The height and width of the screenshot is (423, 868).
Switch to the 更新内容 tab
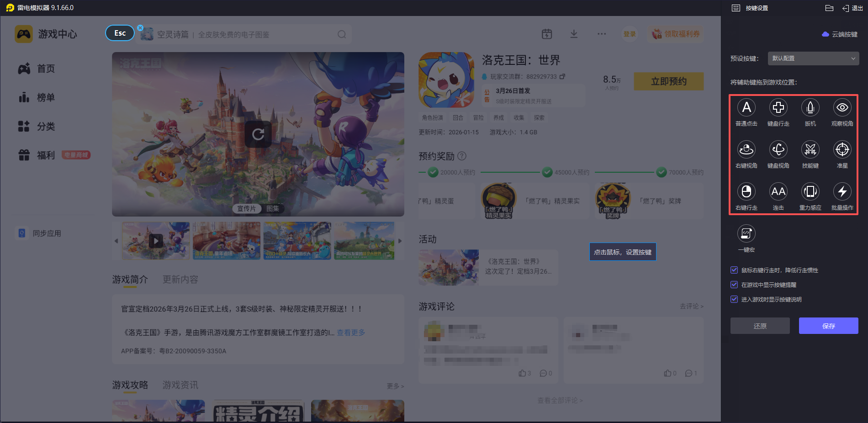(180, 279)
